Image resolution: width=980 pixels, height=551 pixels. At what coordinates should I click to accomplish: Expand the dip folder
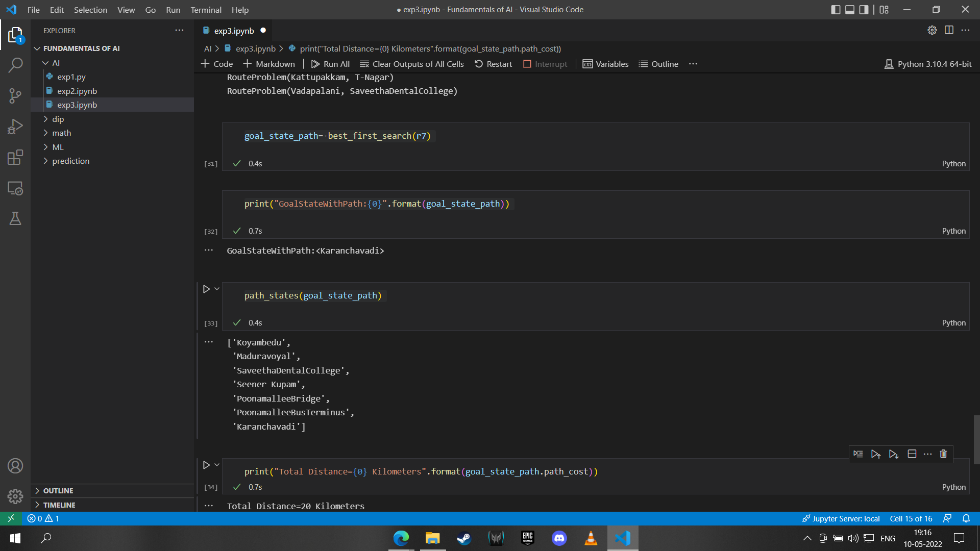[58, 119]
